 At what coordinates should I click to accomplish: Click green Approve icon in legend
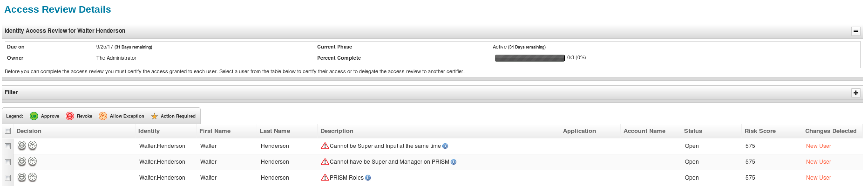point(34,116)
